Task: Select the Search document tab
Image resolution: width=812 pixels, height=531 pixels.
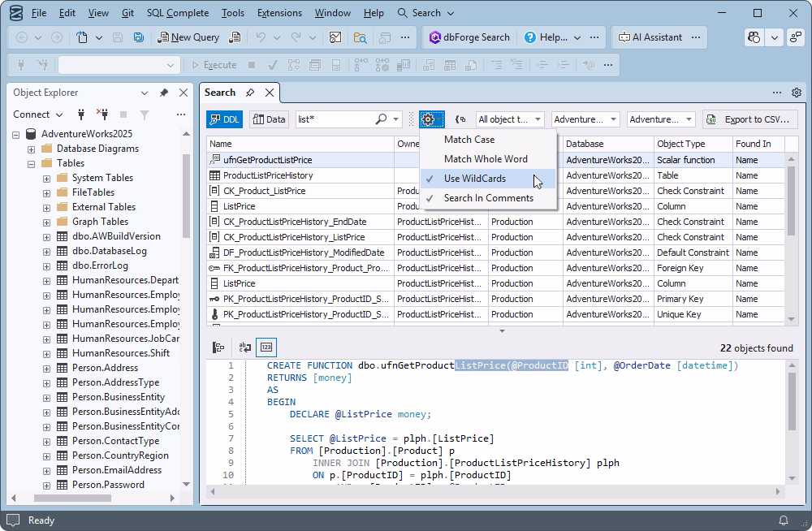Action: pos(219,93)
